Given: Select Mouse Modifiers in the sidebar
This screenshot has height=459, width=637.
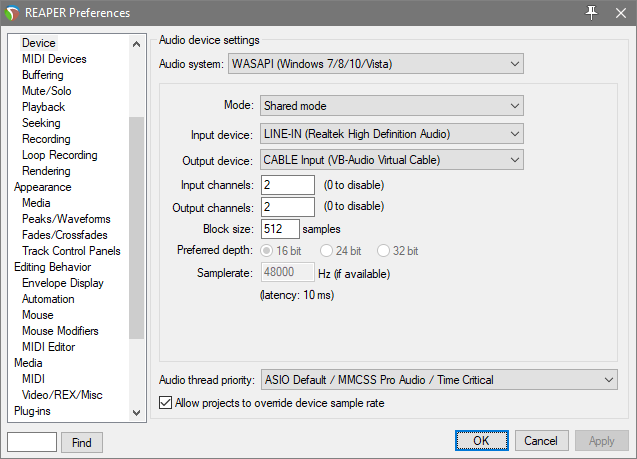Looking at the screenshot, I should click(60, 331).
